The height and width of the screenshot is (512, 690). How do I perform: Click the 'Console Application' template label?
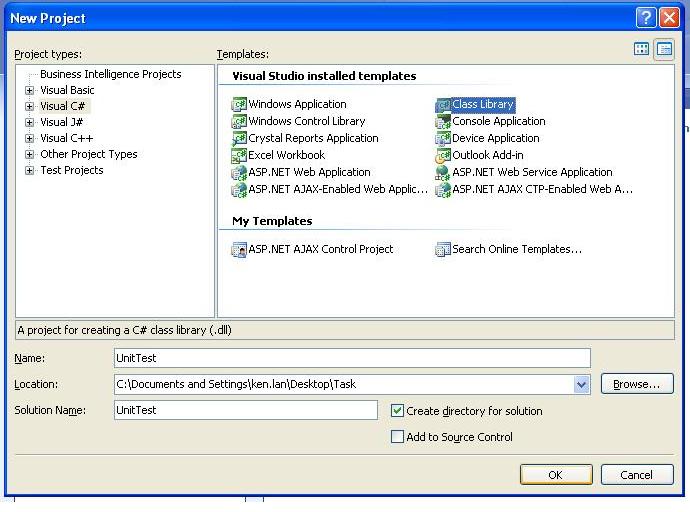tap(499, 121)
